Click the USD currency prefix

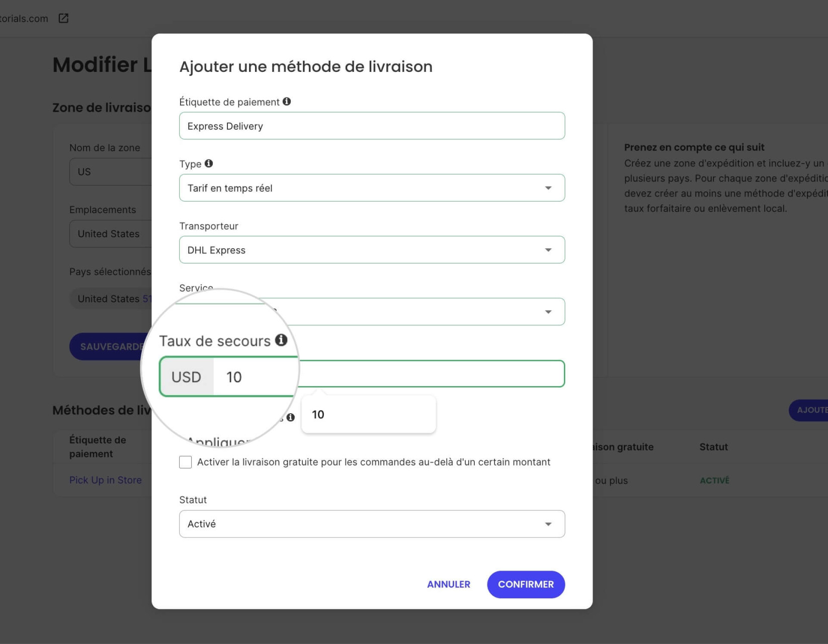pos(186,377)
